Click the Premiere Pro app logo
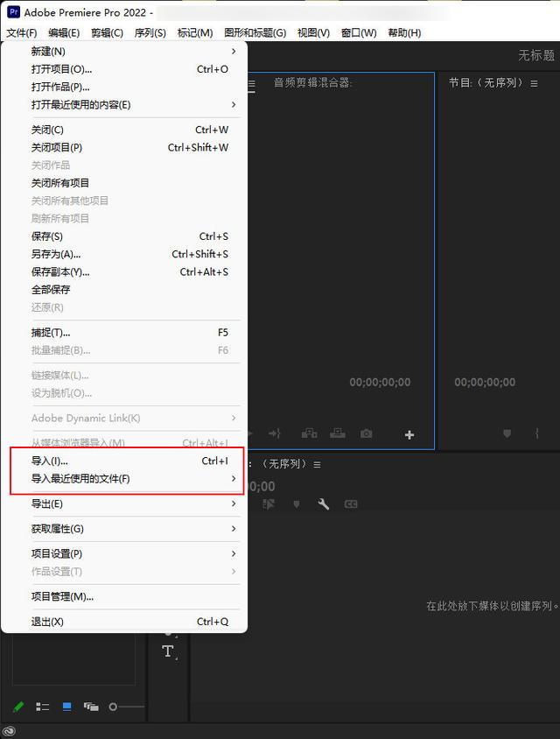The width and height of the screenshot is (560, 739). coord(13,11)
